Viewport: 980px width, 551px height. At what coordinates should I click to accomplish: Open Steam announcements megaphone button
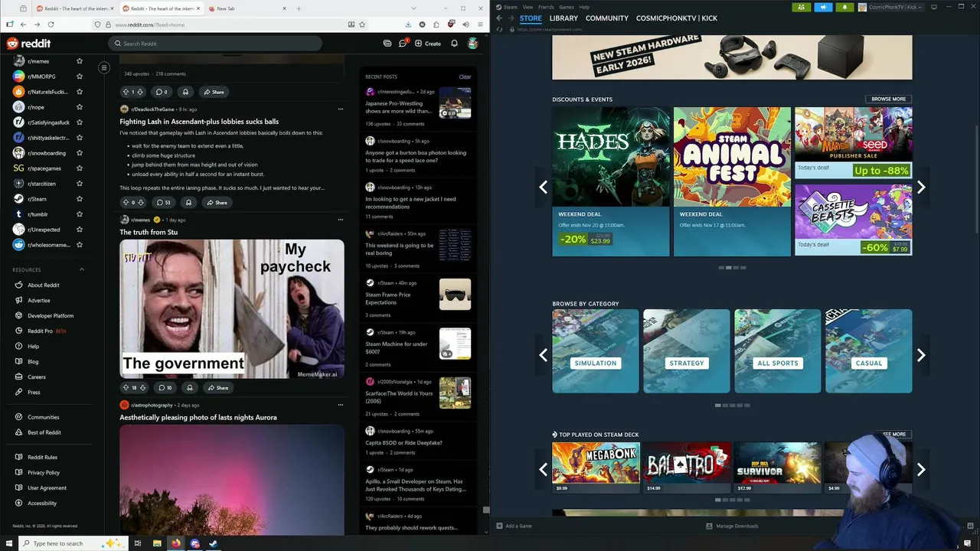click(823, 7)
